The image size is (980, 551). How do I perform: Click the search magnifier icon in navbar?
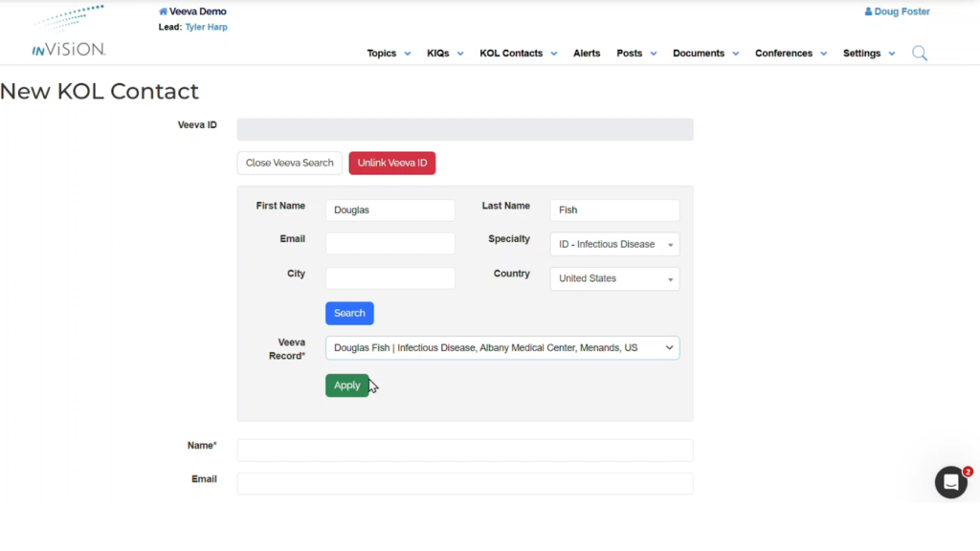(x=919, y=54)
